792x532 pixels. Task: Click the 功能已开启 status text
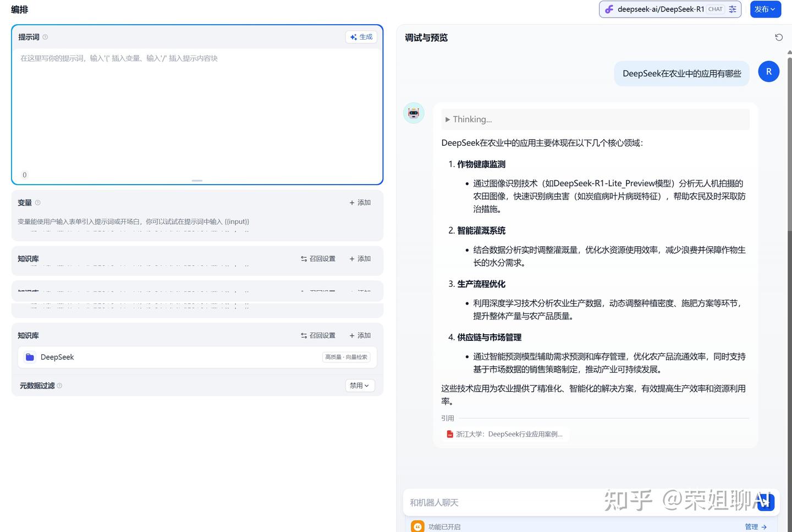pyautogui.click(x=444, y=527)
